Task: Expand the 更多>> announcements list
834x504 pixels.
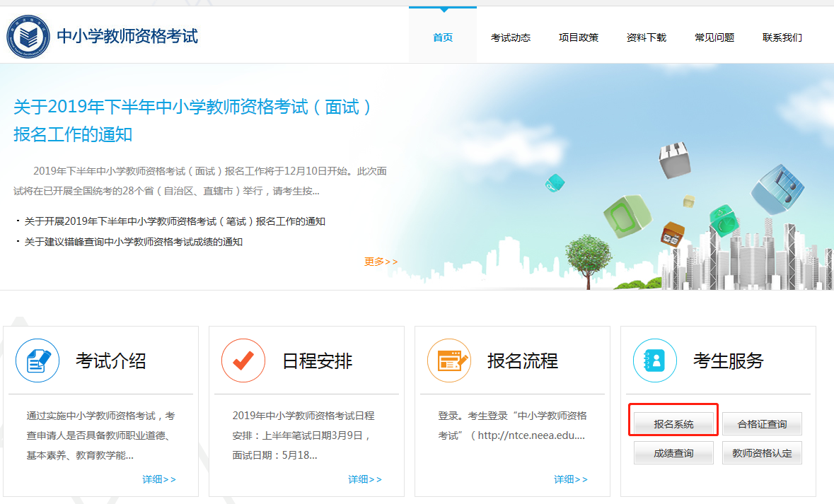Action: (380, 261)
